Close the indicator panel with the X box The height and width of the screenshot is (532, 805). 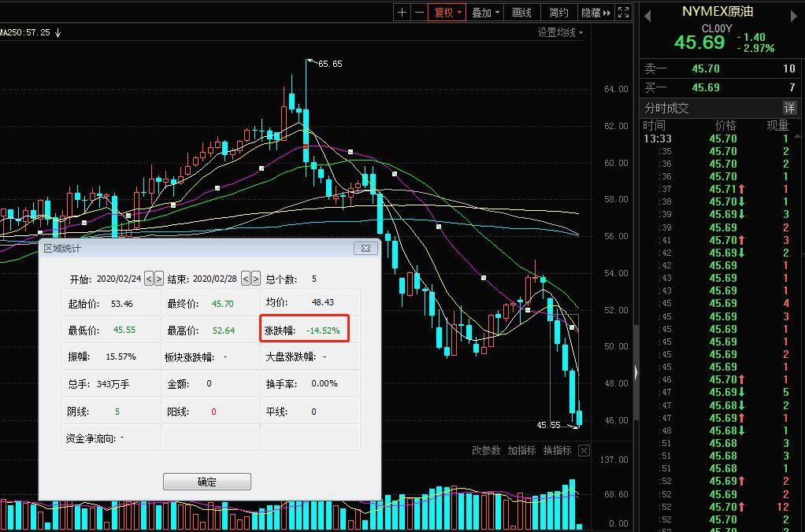point(584,450)
